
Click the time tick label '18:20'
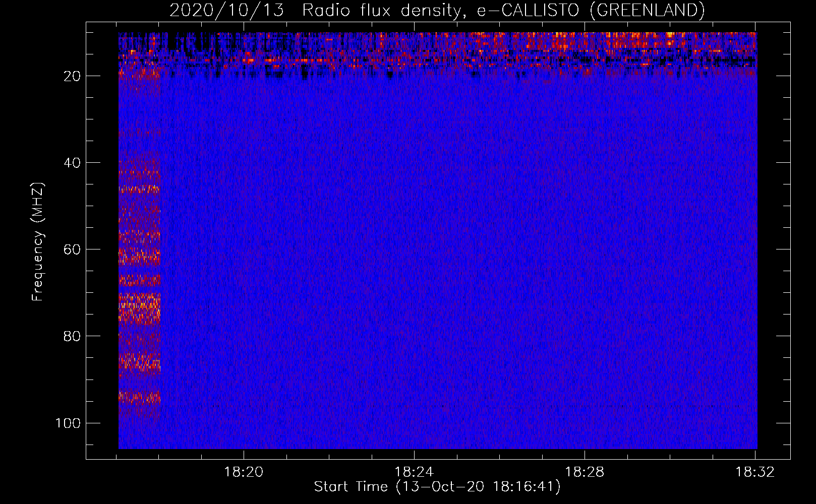click(244, 472)
